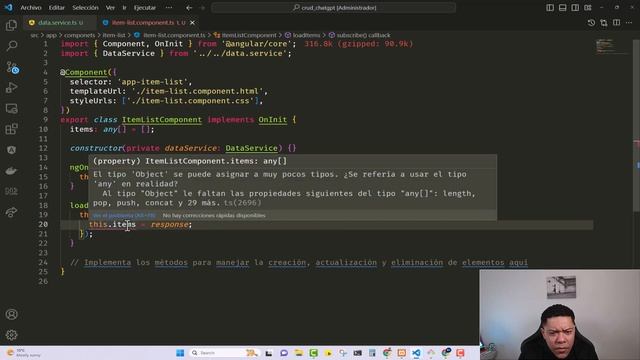Viewport: 640px width, 360px height.
Task: Open the Extensions view
Action: pyautogui.click(x=11, y=129)
